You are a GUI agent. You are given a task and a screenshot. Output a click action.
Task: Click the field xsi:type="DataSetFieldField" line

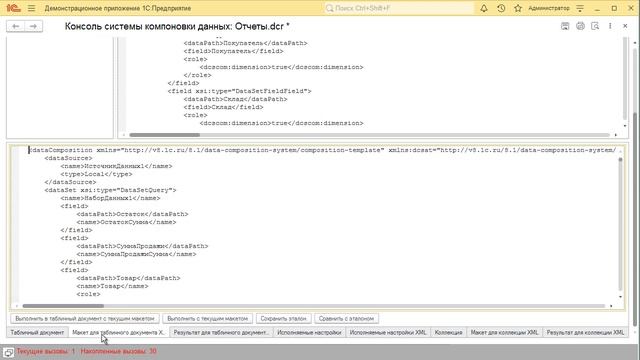pyautogui.click(x=239, y=91)
